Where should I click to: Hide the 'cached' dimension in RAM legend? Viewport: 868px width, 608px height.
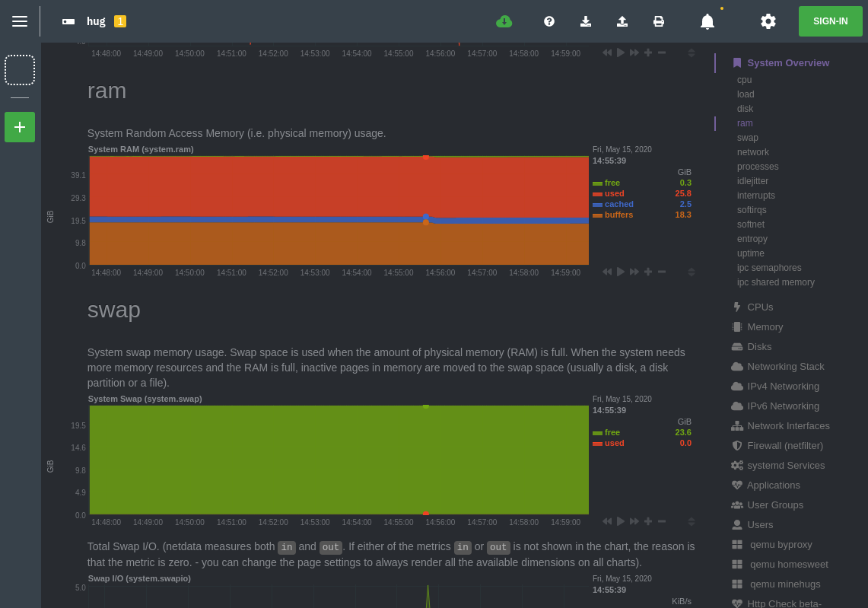(x=618, y=204)
